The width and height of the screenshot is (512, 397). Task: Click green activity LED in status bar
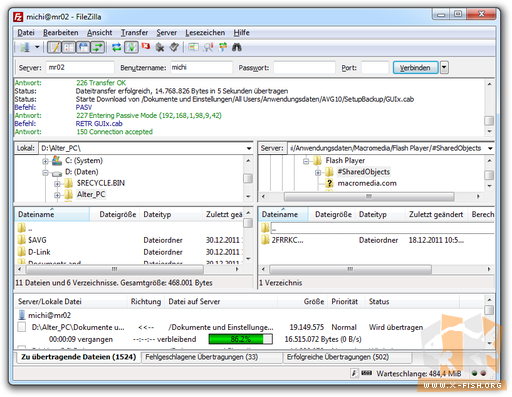[x=474, y=373]
